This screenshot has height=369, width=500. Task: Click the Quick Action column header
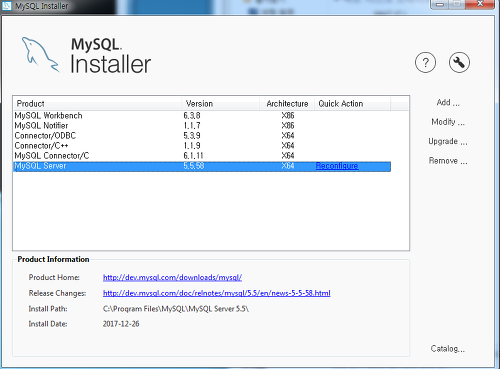click(352, 104)
